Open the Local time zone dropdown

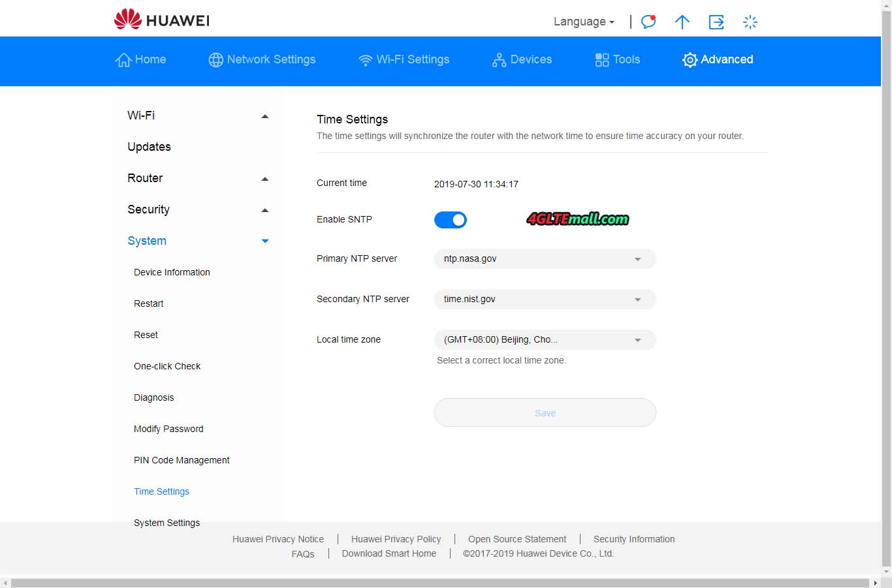point(545,340)
